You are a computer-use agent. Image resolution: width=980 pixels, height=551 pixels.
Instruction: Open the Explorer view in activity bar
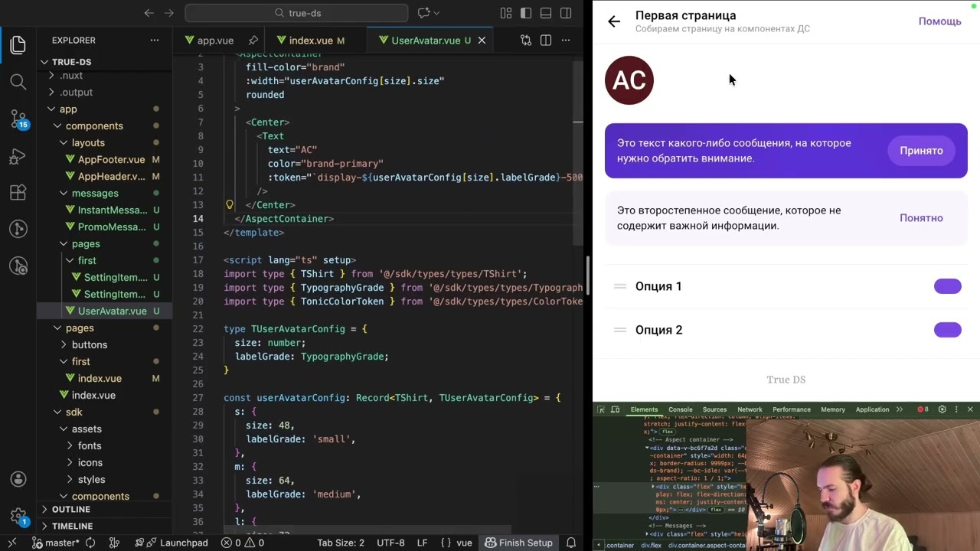coord(18,45)
